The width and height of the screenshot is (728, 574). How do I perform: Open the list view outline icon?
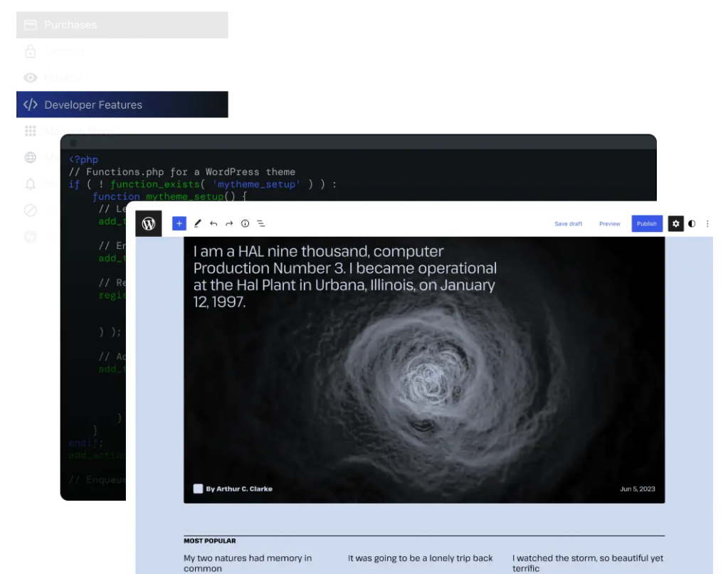pyautogui.click(x=261, y=223)
